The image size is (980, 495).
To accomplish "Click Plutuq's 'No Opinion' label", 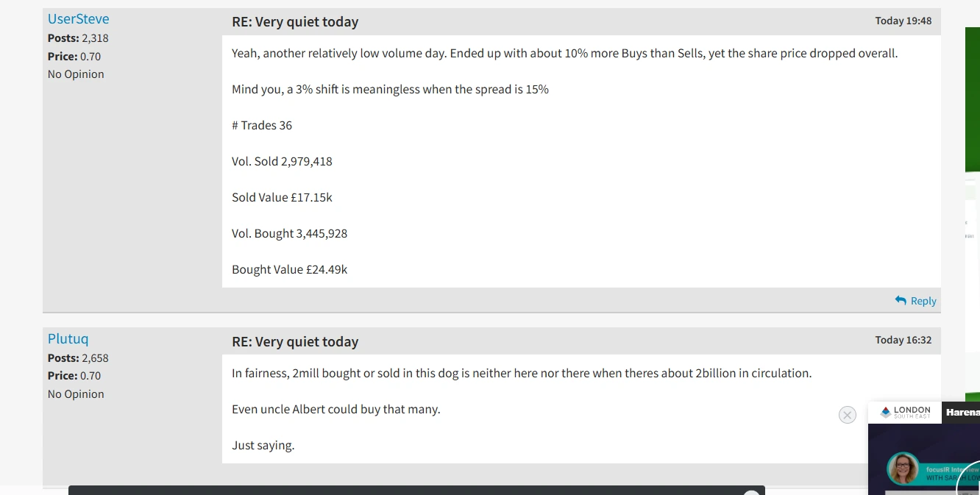I will pyautogui.click(x=76, y=394).
